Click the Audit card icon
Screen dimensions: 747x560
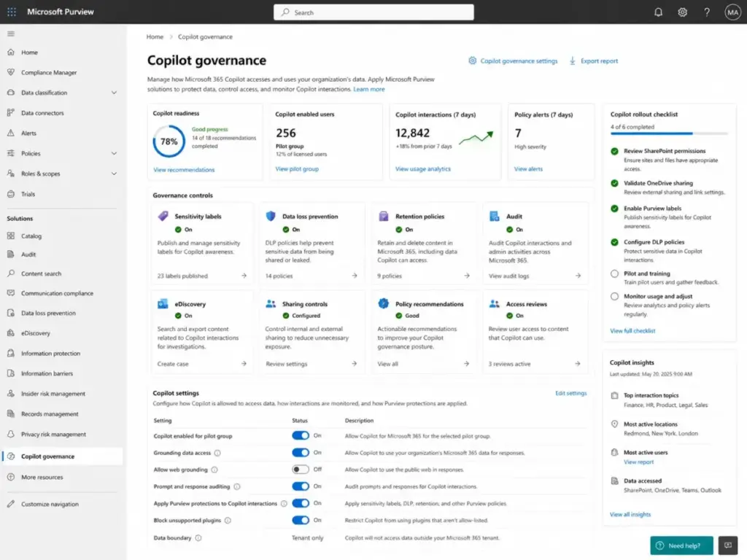tap(494, 216)
